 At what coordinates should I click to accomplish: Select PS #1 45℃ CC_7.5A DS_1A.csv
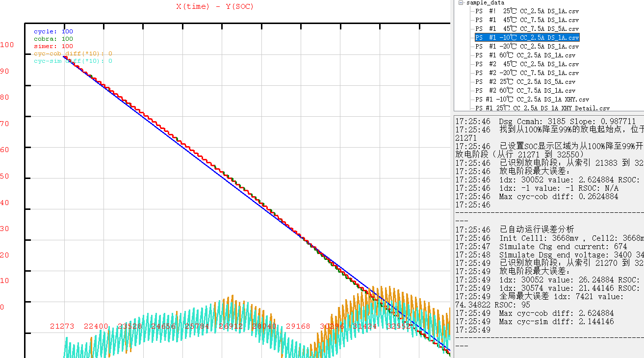[x=527, y=20]
